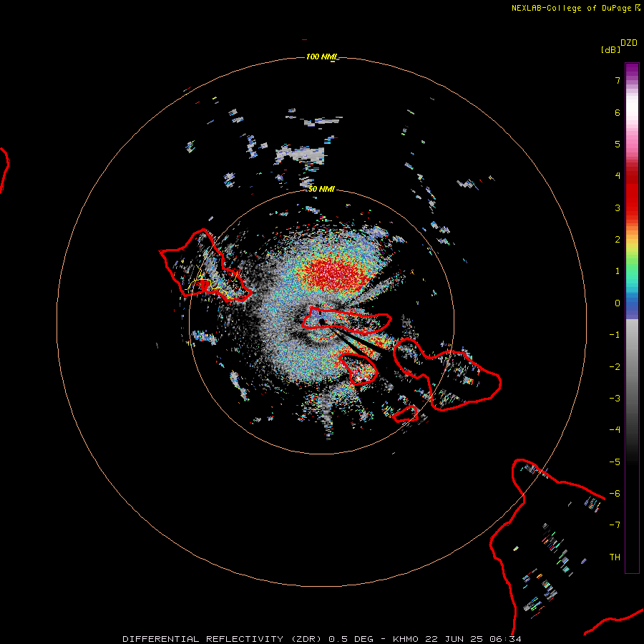Click the 6 dB tick label
644x644 pixels.
pyautogui.click(x=618, y=112)
